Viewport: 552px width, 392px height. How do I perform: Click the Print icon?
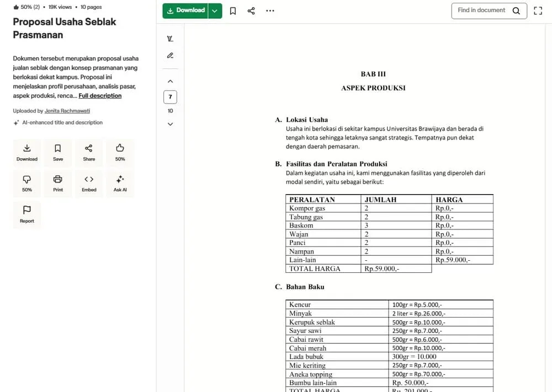(x=58, y=179)
